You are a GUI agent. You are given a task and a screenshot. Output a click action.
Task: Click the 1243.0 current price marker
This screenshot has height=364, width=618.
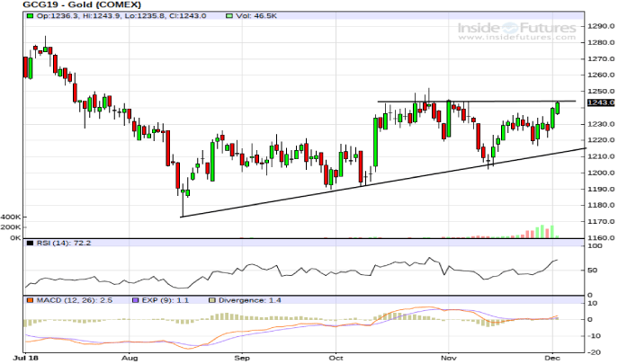(600, 104)
